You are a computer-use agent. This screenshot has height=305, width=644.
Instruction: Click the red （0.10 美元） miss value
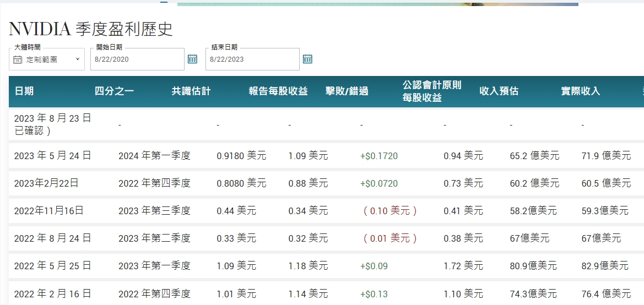coord(390,211)
